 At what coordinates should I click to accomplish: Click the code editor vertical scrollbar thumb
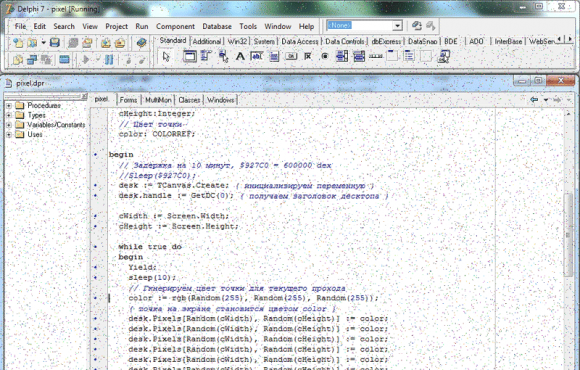[x=568, y=234]
